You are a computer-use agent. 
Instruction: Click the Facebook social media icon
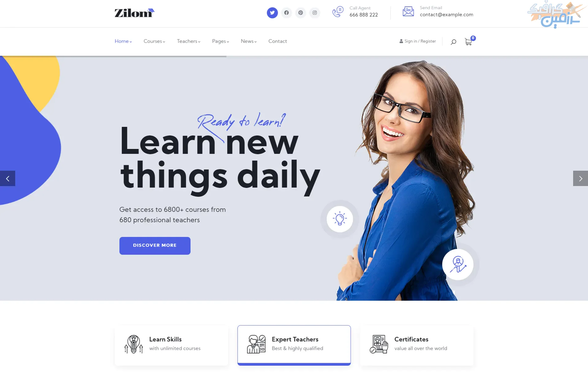286,13
